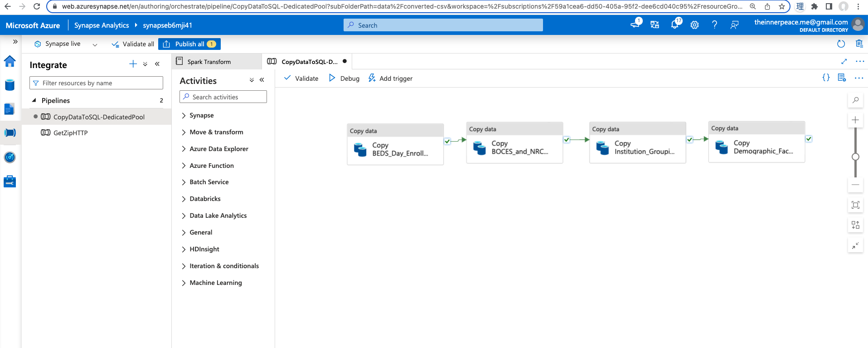Viewport: 868px width, 348px height.
Task: Expand the Machine Learning group
Action: (x=184, y=283)
